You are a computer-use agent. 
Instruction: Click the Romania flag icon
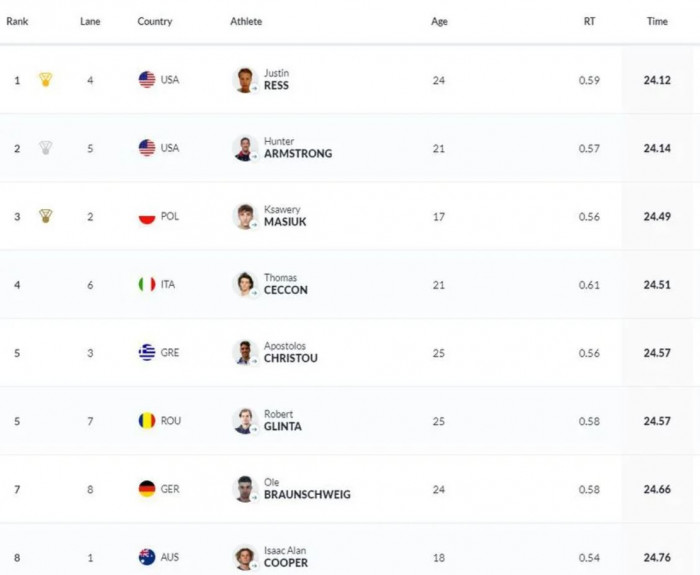coord(147,421)
